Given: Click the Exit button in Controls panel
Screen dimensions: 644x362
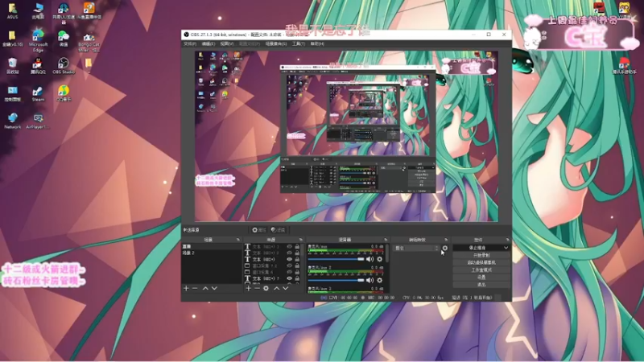Looking at the screenshot, I should point(481,285).
